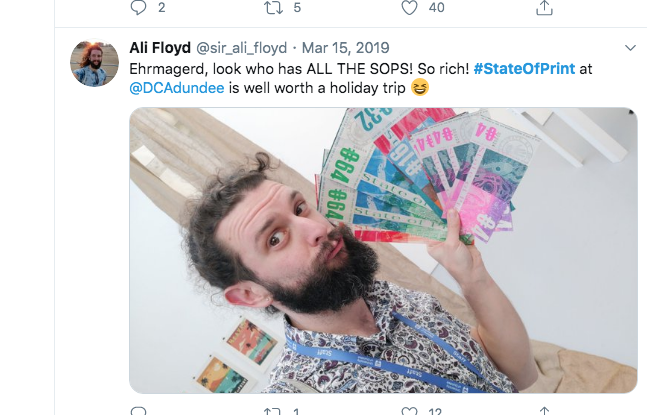Share Ali Floyd's tweet
Screen dimensions: 647x415
pyautogui.click(x=544, y=410)
